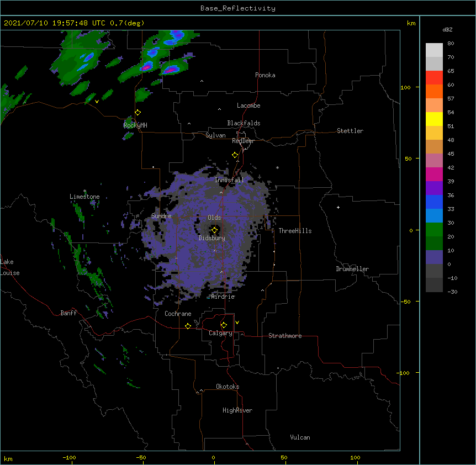
Task: Click the Airdrie label
Action: [x=223, y=297]
